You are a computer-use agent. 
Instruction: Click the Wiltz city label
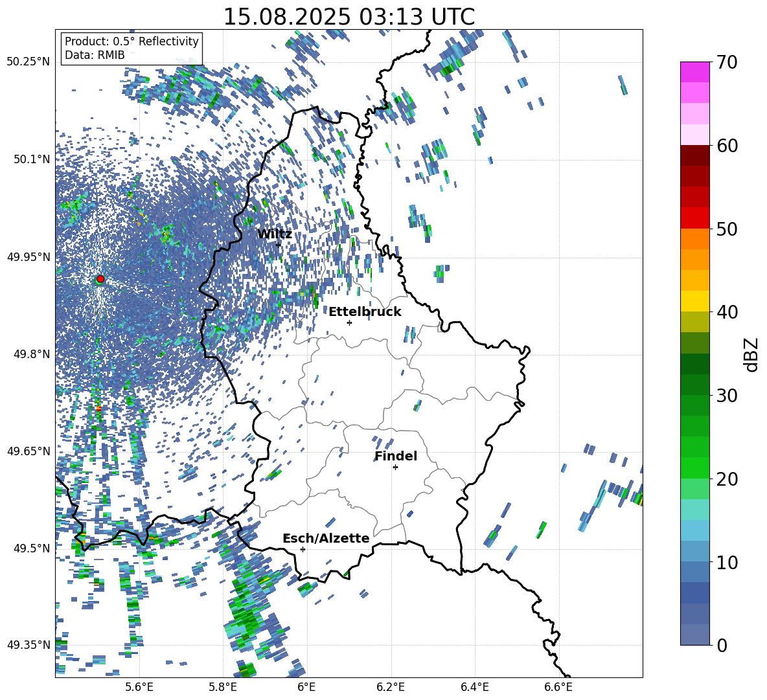(x=275, y=234)
